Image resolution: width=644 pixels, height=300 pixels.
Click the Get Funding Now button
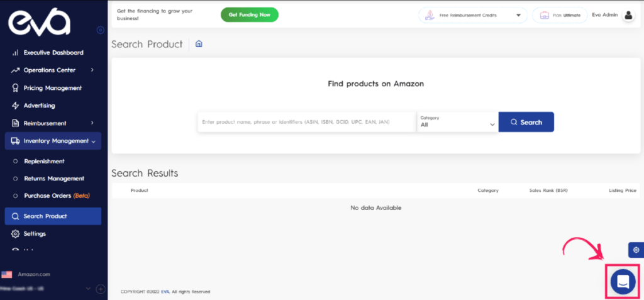point(250,15)
